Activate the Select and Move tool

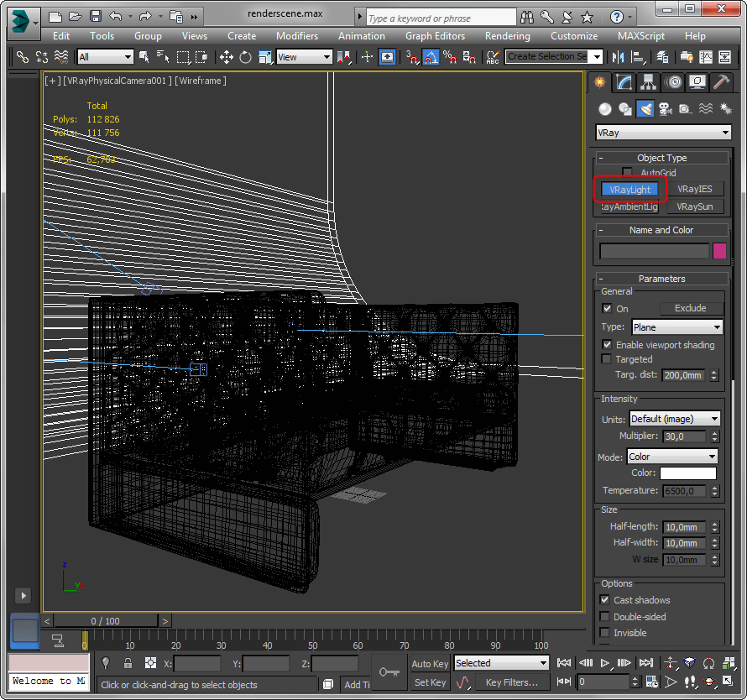226,57
